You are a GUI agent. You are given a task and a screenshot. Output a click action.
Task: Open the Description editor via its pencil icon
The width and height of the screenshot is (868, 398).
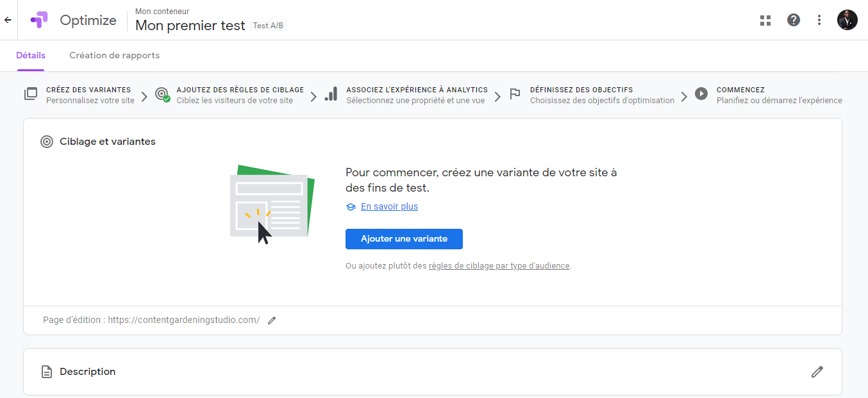coord(817,372)
